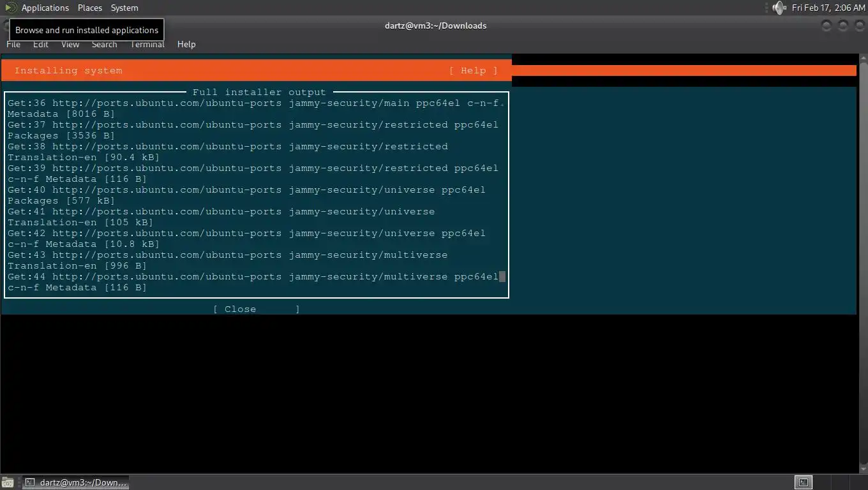Select the Get:42 jammy-security/universe line
Viewport: 868px width, 490px height.
tap(246, 234)
